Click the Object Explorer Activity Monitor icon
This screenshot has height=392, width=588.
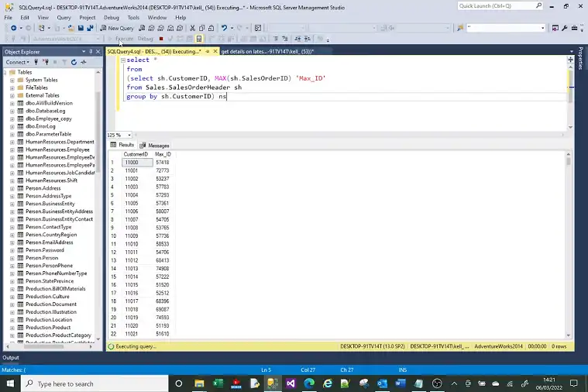pyautogui.click(x=84, y=62)
